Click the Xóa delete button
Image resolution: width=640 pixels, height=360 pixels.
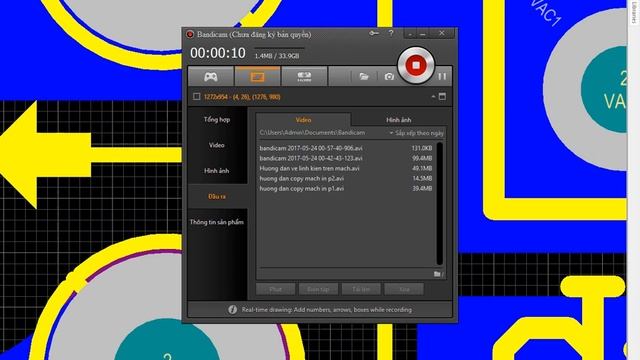404,289
